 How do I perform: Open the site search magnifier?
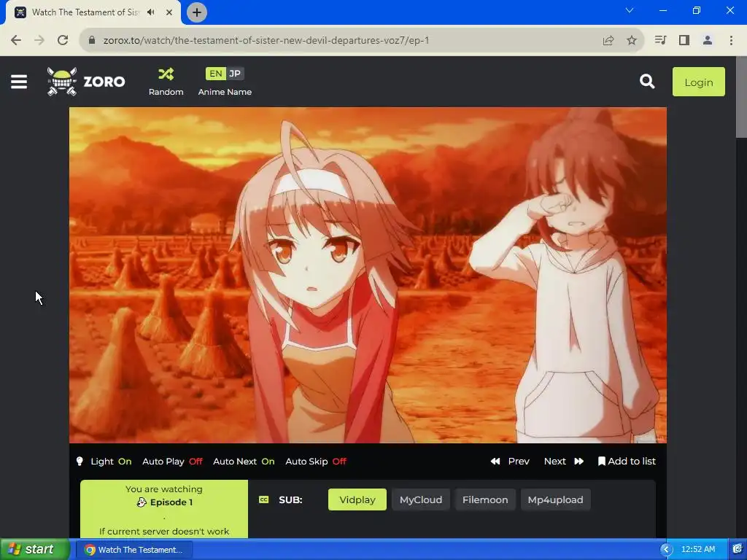tap(647, 82)
